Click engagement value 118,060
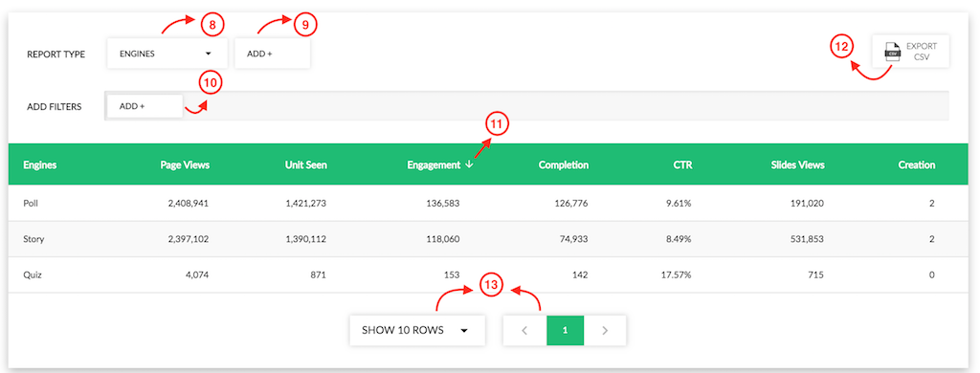 [x=444, y=239]
